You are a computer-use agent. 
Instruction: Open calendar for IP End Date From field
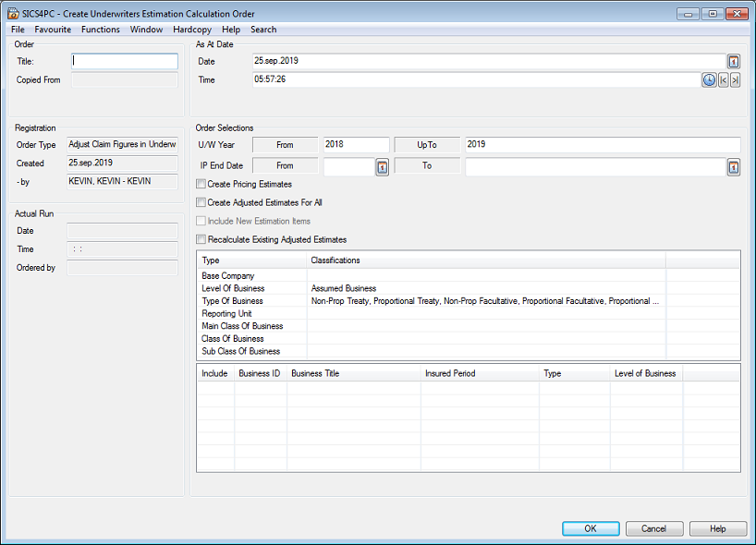click(383, 166)
